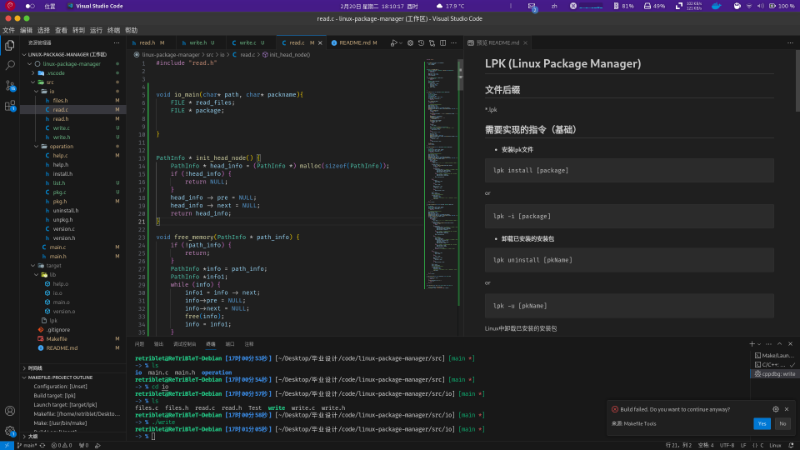Expand the .vscode folder
The image size is (800, 450).
pos(33,73)
